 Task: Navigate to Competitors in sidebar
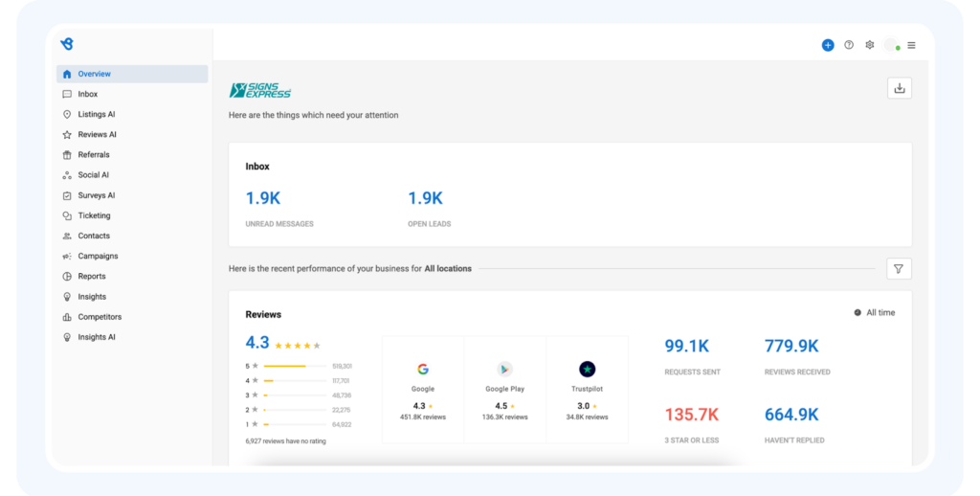click(100, 317)
